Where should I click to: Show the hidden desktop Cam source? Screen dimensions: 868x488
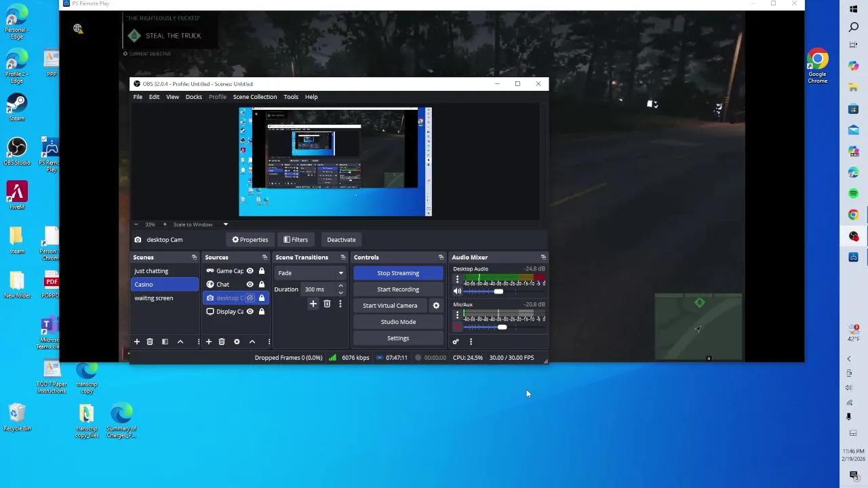click(x=250, y=298)
